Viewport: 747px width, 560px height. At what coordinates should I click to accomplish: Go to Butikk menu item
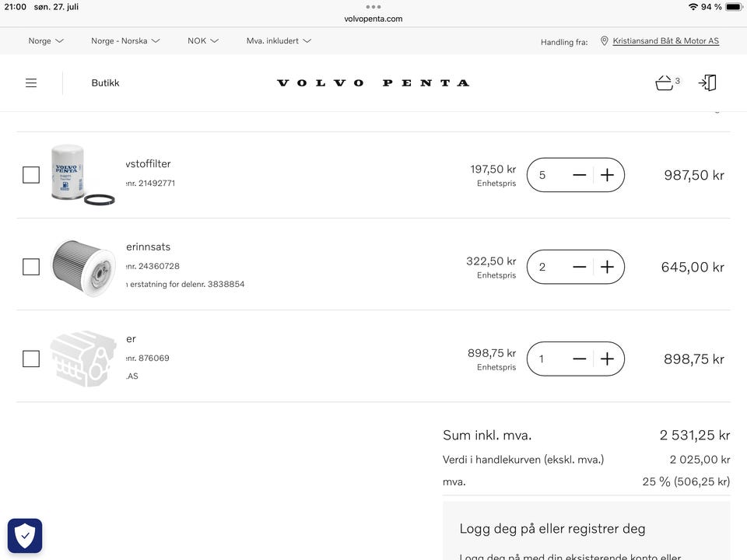[105, 83]
